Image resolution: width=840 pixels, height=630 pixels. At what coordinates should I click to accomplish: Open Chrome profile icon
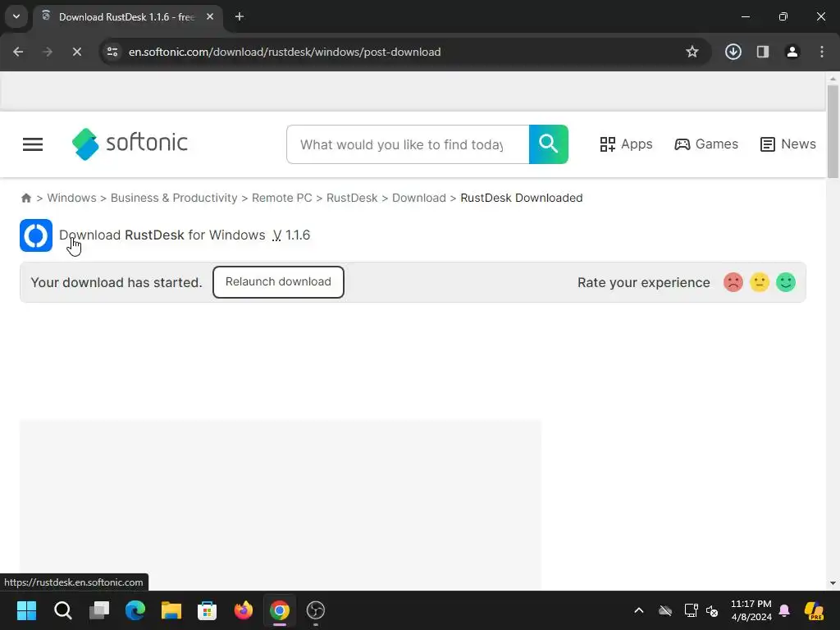point(792,52)
